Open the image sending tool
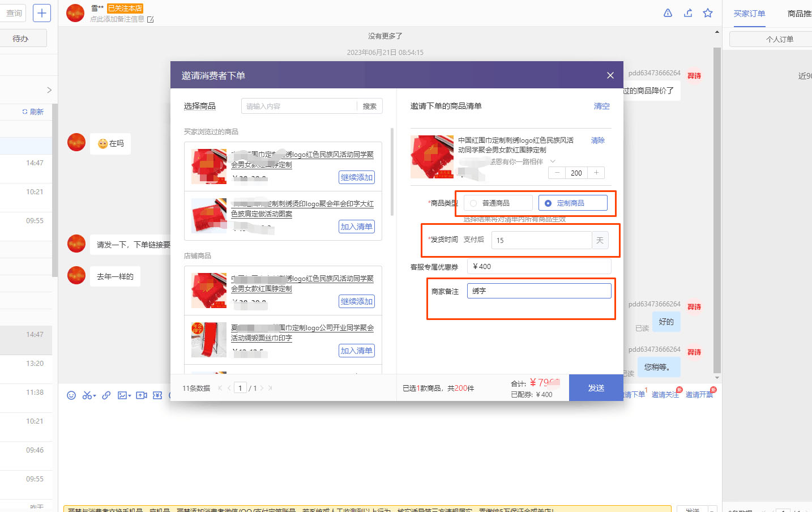 (x=122, y=395)
